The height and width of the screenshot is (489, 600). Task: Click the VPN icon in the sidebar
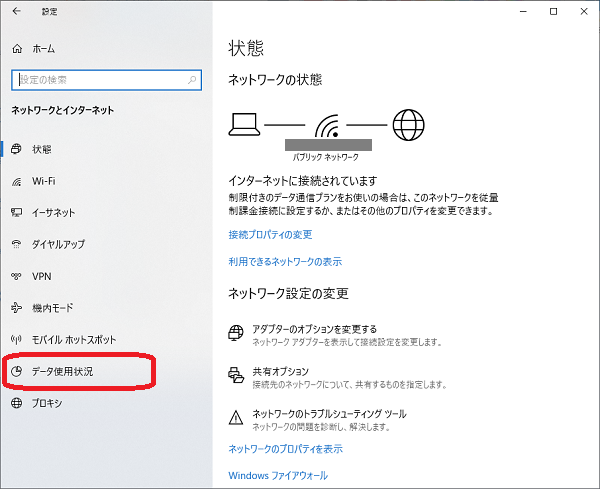(16, 276)
